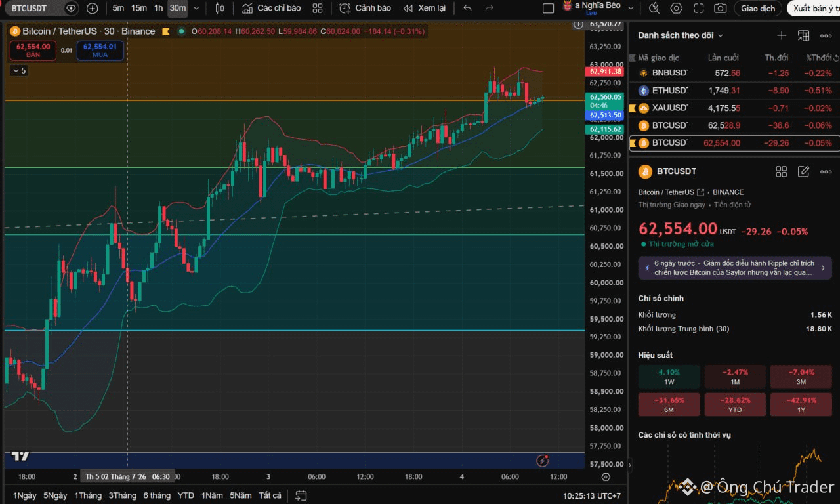The image size is (840, 504).
Task: Select the highlighted BTCUSDT row priced 62,554.00
Action: 734,143
